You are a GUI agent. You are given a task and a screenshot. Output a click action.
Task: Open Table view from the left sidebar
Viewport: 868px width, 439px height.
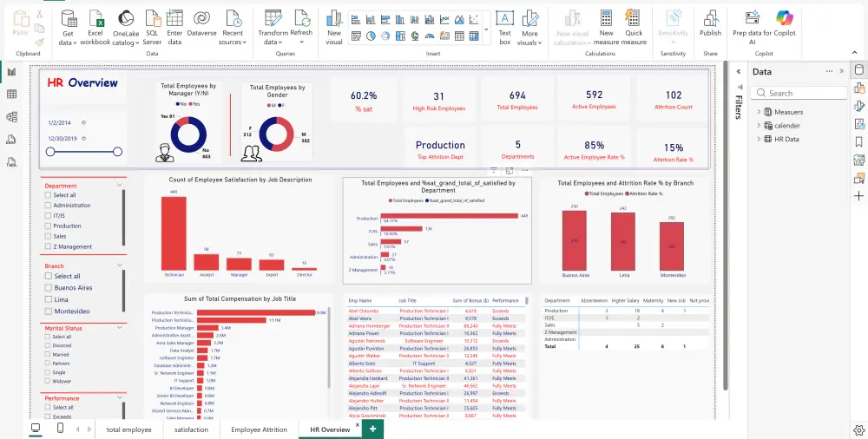(11, 94)
